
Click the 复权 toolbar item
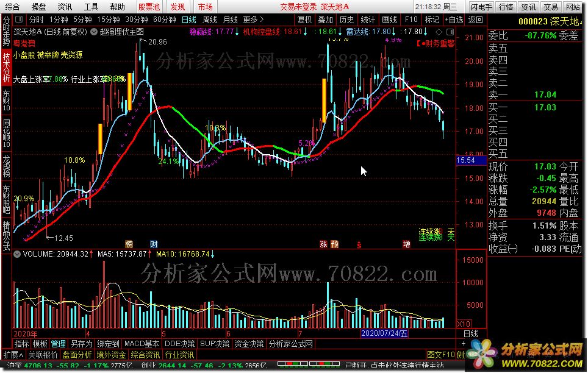304,20
